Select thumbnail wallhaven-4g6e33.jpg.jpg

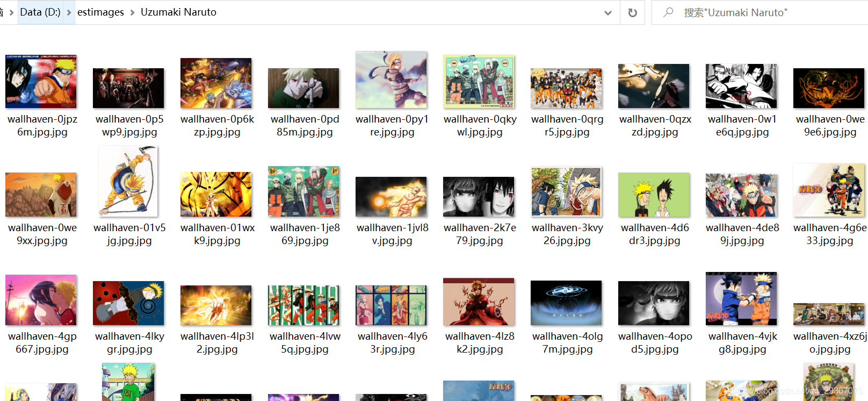[829, 190]
